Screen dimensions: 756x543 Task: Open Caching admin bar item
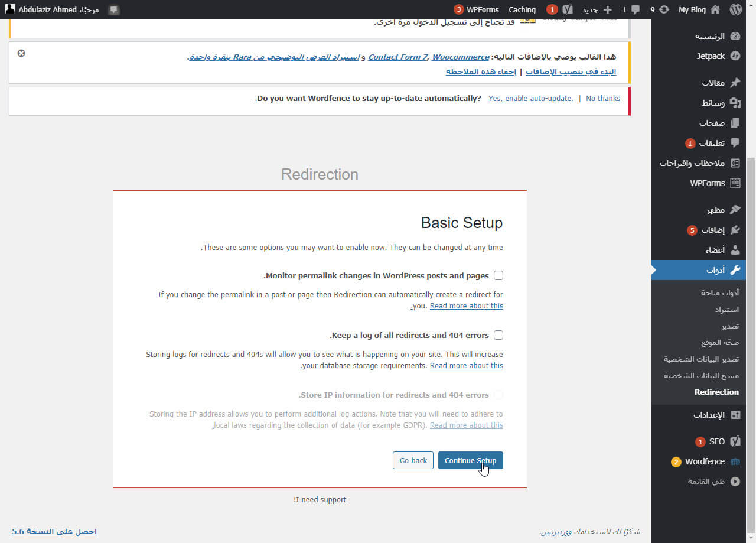pos(522,9)
